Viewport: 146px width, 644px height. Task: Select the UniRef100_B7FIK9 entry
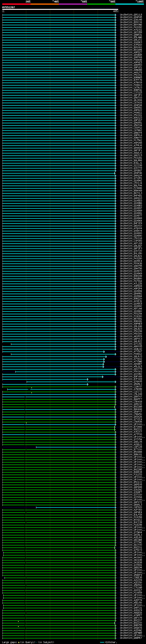[x=131, y=379]
